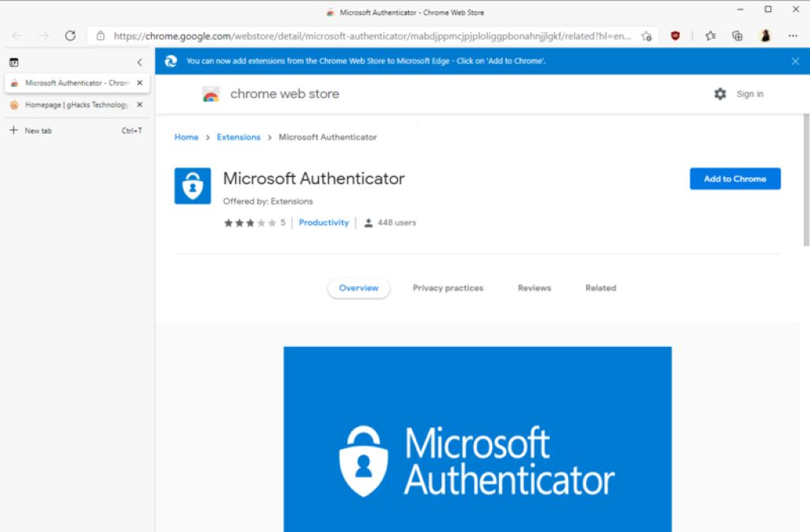Screen dimensions: 810x532
Task: Dismiss the blue Edge notification banner
Action: tap(795, 61)
